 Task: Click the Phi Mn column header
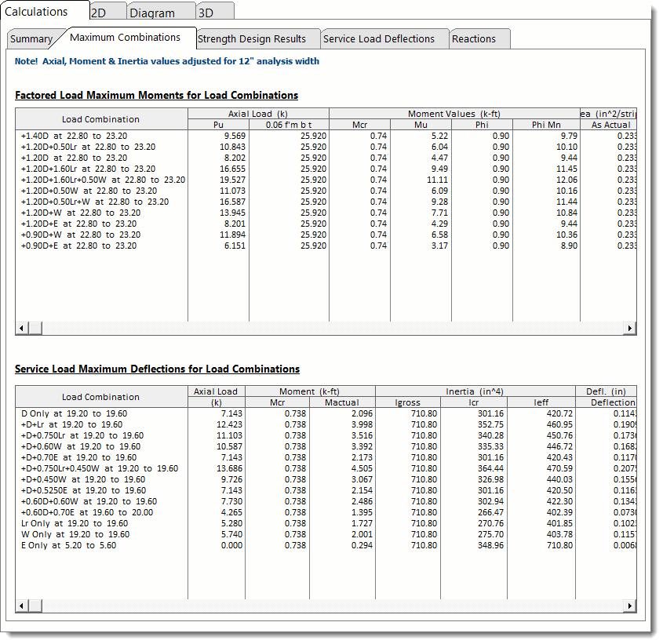point(546,125)
